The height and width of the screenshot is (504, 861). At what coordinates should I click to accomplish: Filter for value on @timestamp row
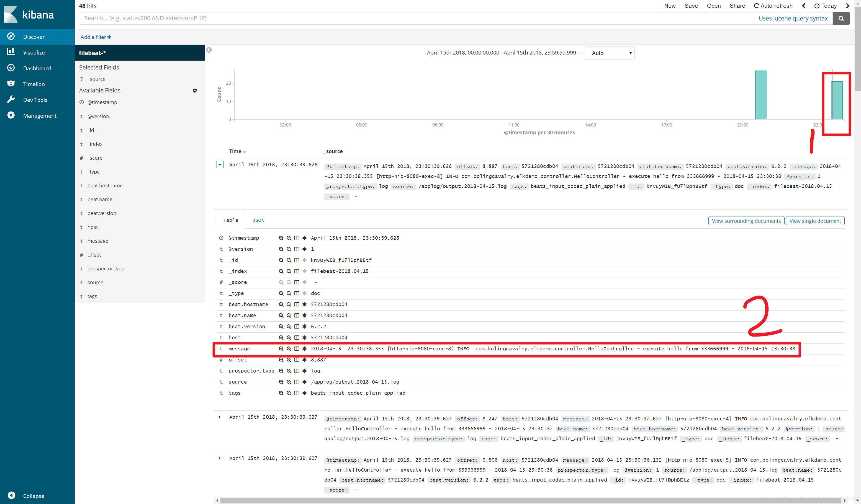click(x=281, y=238)
